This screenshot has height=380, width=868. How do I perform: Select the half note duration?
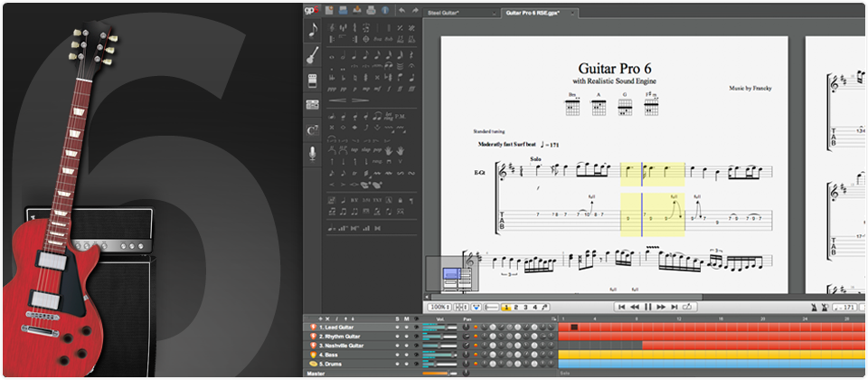pyautogui.click(x=344, y=55)
